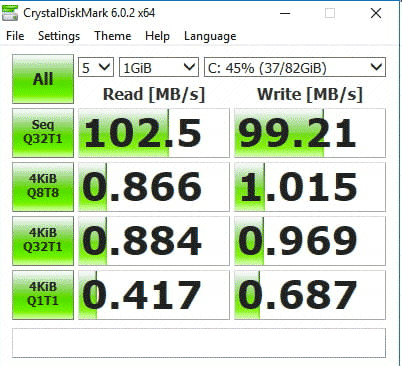Click the Seq write result 99.21

click(x=310, y=133)
